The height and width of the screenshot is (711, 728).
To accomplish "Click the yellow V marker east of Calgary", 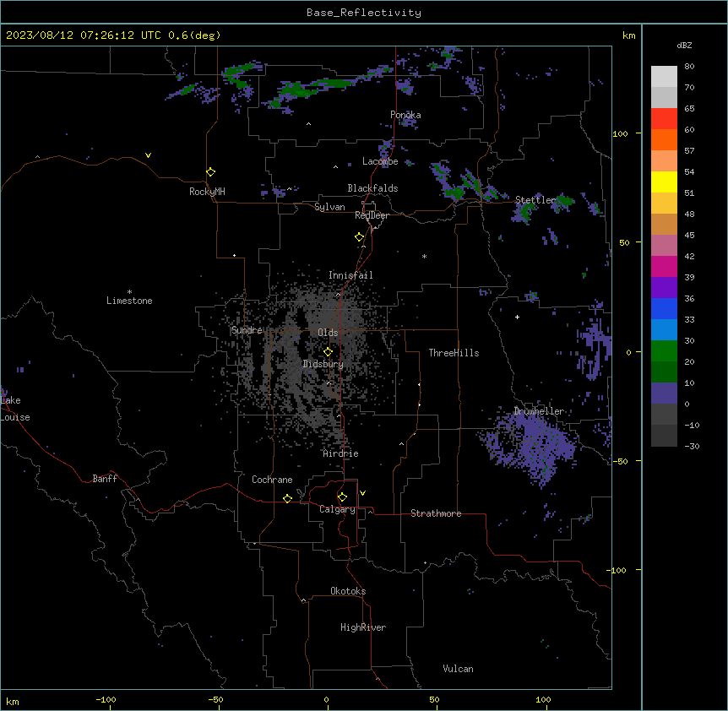I will click(x=362, y=493).
